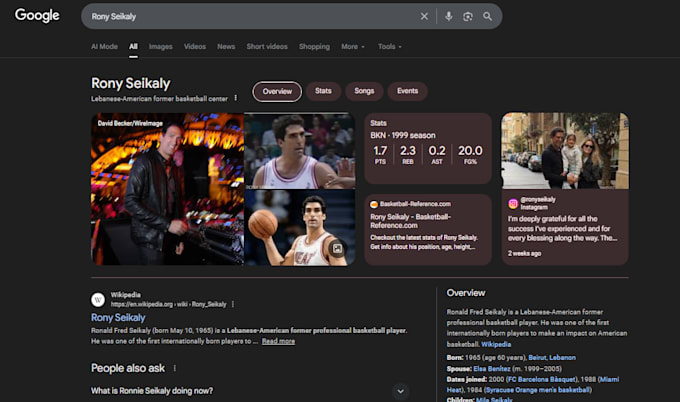680x402 pixels.
Task: Switch to Videos tab
Action: tap(195, 46)
